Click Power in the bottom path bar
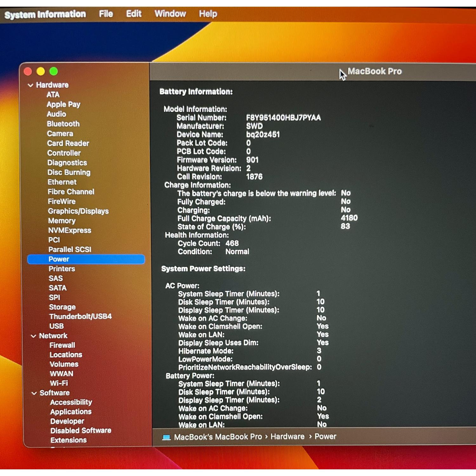The width and height of the screenshot is (476, 476). (325, 437)
